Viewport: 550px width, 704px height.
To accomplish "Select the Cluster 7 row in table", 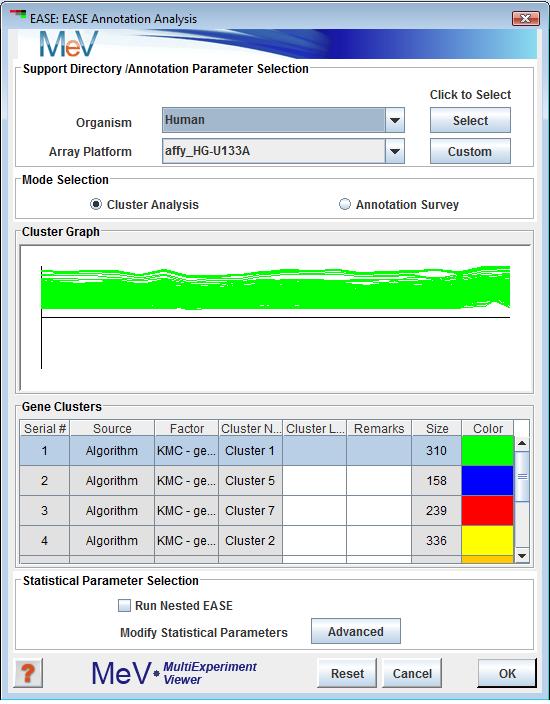I will point(267,510).
